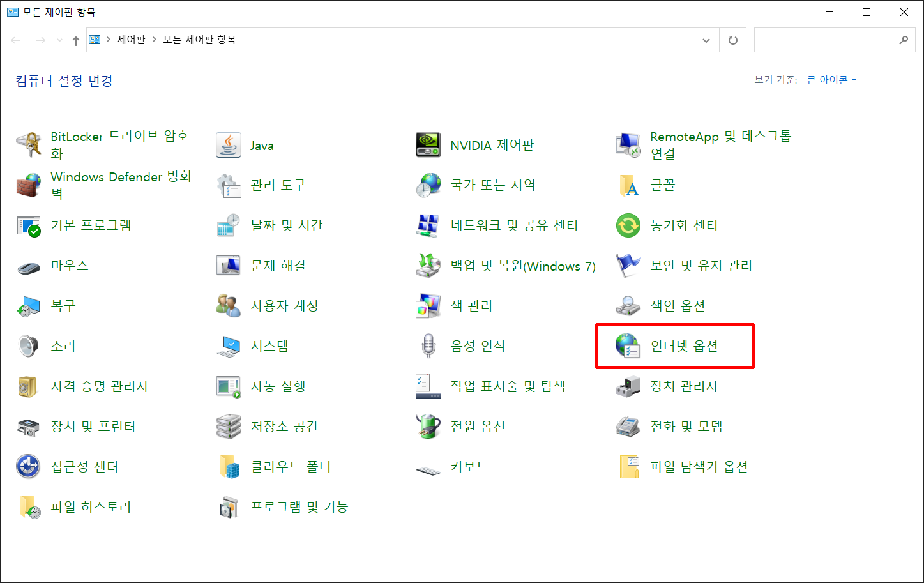The height and width of the screenshot is (583, 924).
Task: Open the 색인 옵션 magnifier icon
Action: (x=628, y=306)
